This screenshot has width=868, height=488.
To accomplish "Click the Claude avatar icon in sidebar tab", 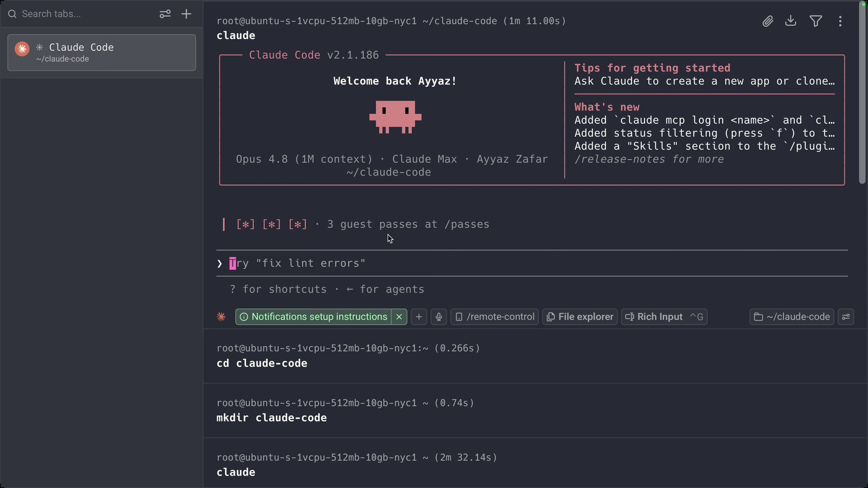I will [22, 49].
